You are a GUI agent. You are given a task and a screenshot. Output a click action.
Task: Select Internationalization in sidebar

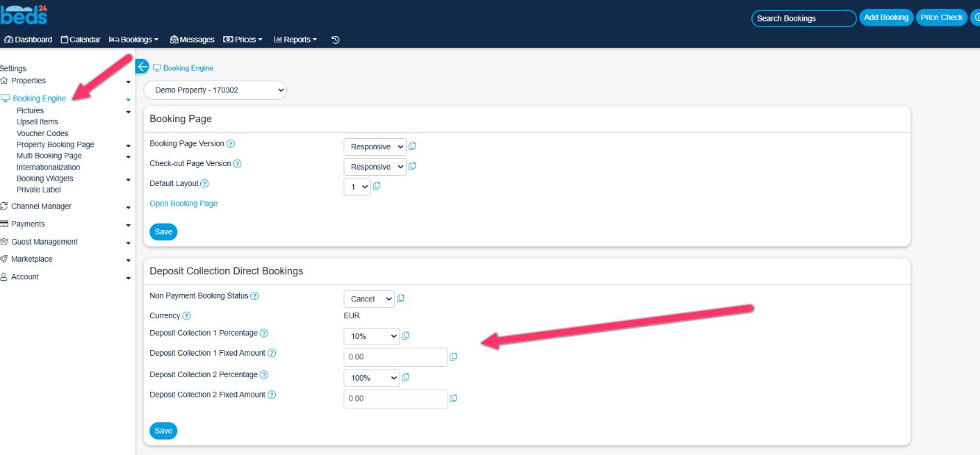[48, 167]
